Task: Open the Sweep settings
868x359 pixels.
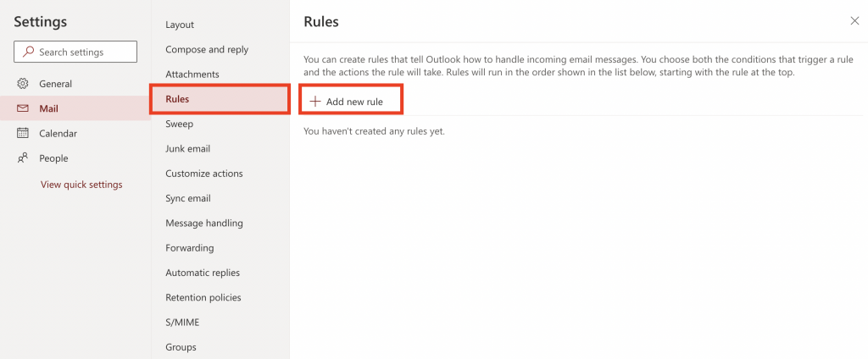Action: click(180, 124)
